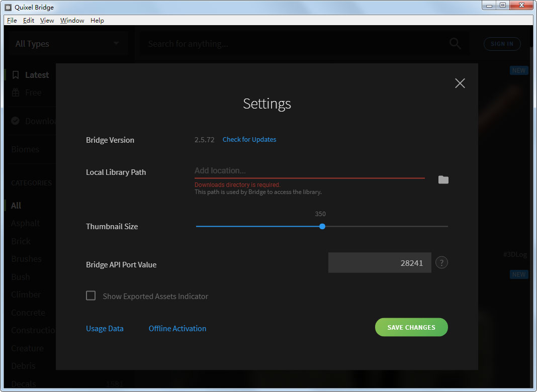Click the Quixel Bridge title bar icon
Image resolution: width=537 pixels, height=392 pixels.
[x=8, y=7]
